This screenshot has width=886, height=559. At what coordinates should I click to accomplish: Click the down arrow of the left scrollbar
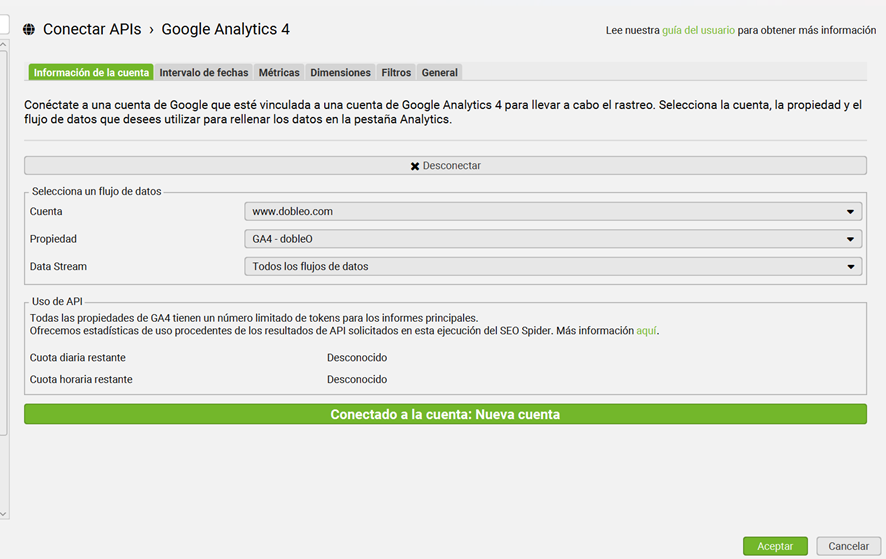(x=4, y=514)
